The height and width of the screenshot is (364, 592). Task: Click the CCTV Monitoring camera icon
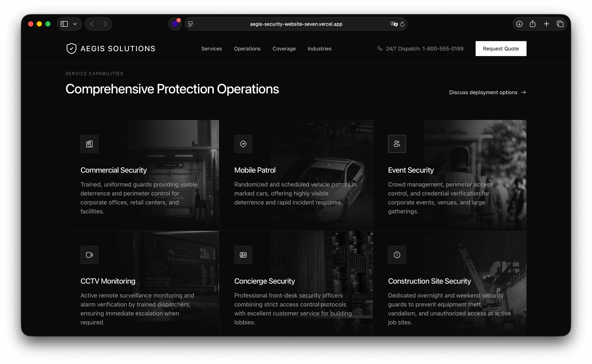(89, 255)
